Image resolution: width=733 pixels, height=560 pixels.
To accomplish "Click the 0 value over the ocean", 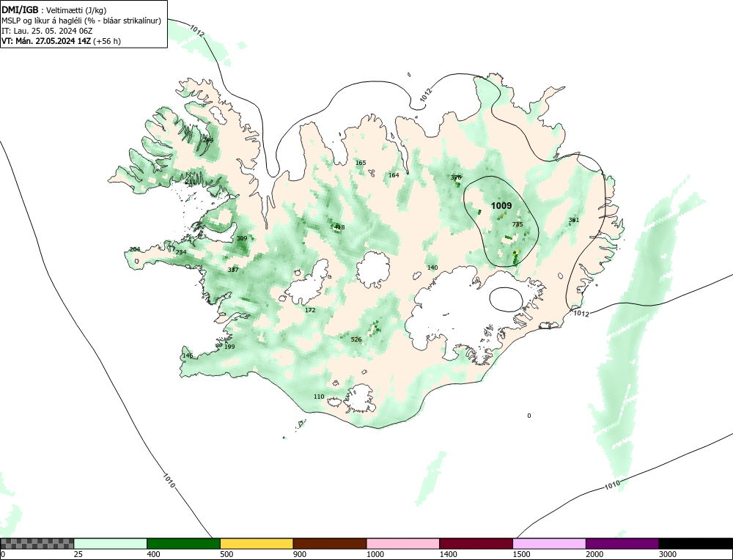I will point(529,416).
